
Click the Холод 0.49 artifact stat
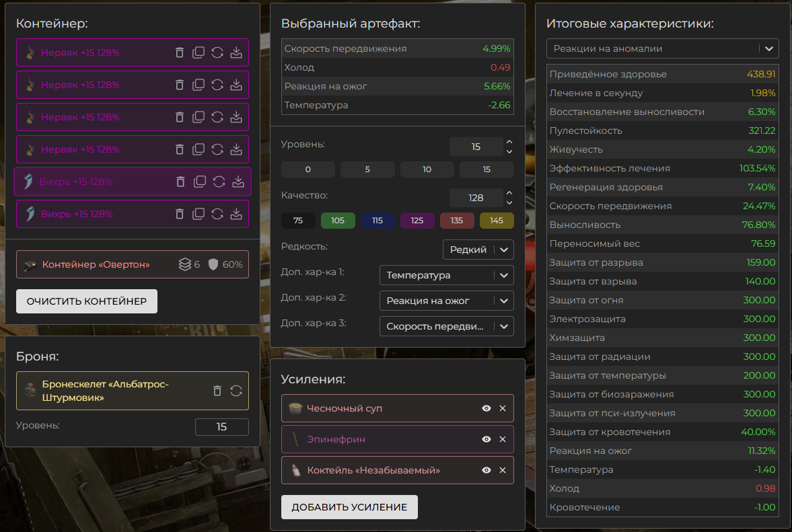pos(398,67)
